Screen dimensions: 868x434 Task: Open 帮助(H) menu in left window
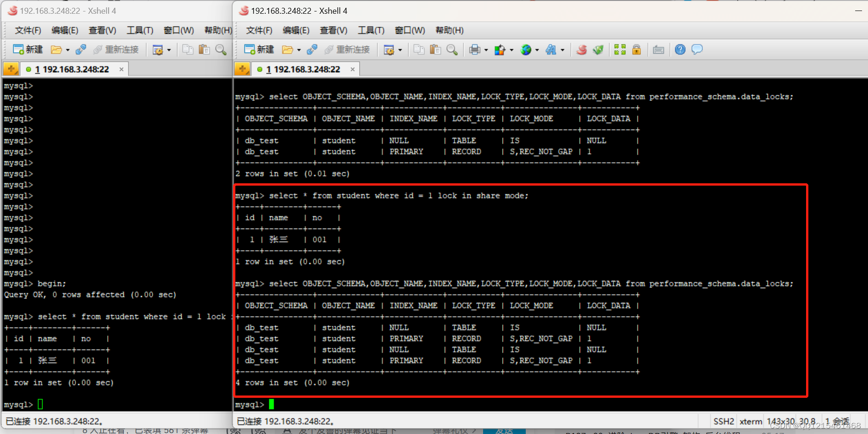tap(218, 30)
